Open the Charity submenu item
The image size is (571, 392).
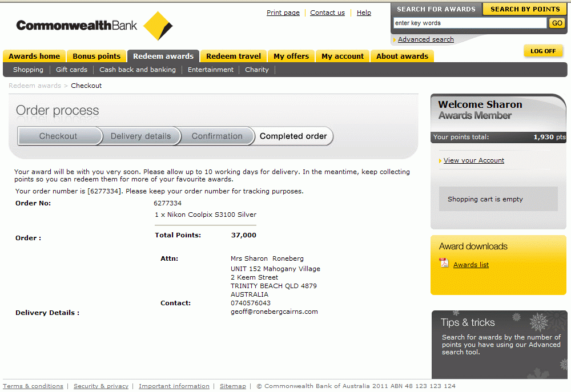257,70
